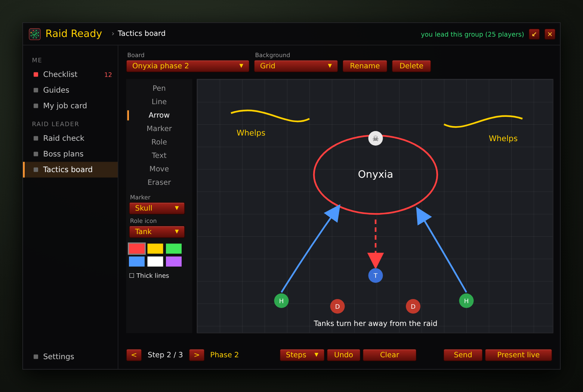The width and height of the screenshot is (583, 392).
Task: Open Settings in the sidebar
Action: [x=71, y=357]
